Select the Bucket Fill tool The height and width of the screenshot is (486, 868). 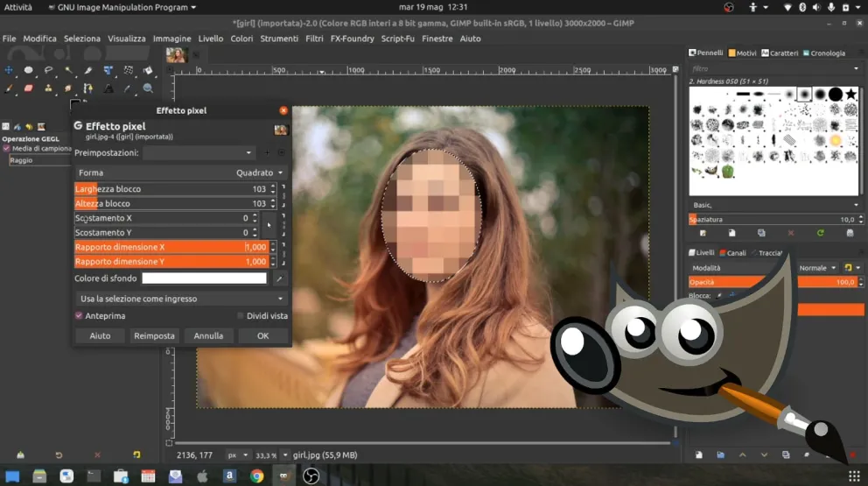tap(148, 70)
